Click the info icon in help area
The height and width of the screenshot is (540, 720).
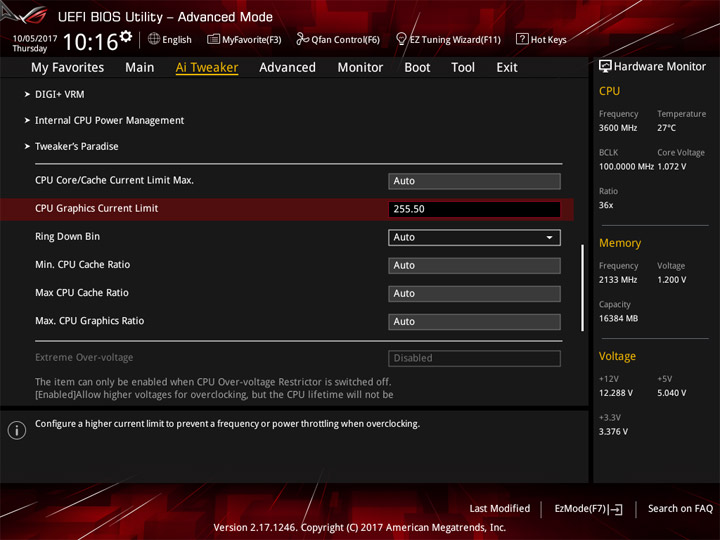(x=17, y=430)
